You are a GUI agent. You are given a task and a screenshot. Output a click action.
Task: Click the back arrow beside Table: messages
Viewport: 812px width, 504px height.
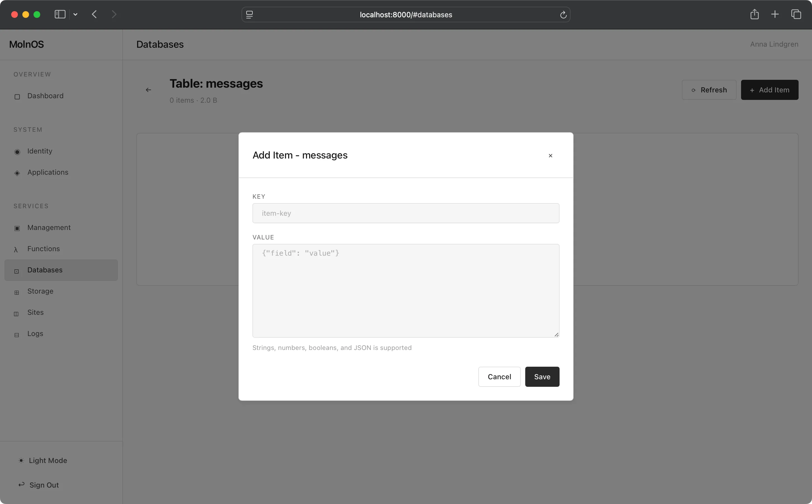[x=148, y=90]
